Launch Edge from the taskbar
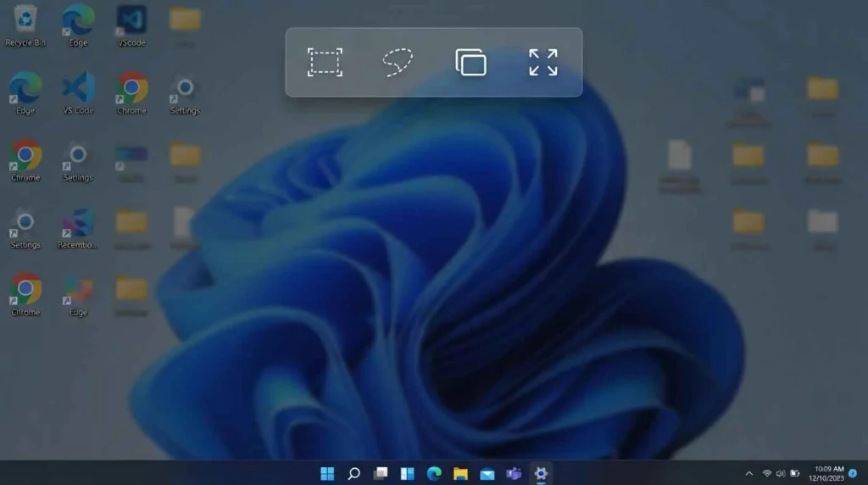868x485 pixels. pos(434,473)
